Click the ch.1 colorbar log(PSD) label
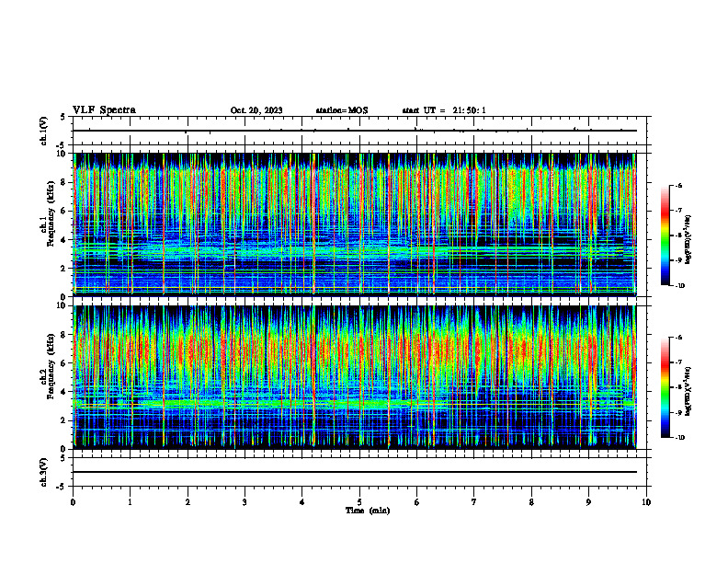The image size is (728, 563). coord(688,240)
